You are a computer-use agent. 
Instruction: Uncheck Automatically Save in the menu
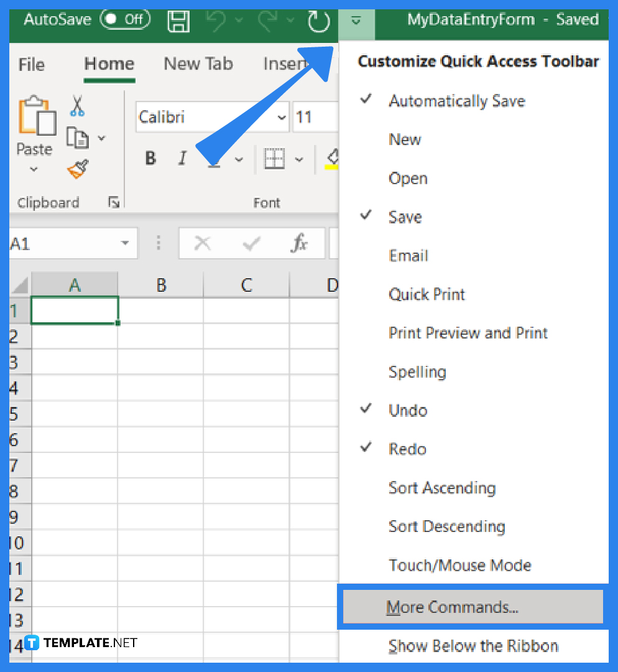click(x=456, y=101)
